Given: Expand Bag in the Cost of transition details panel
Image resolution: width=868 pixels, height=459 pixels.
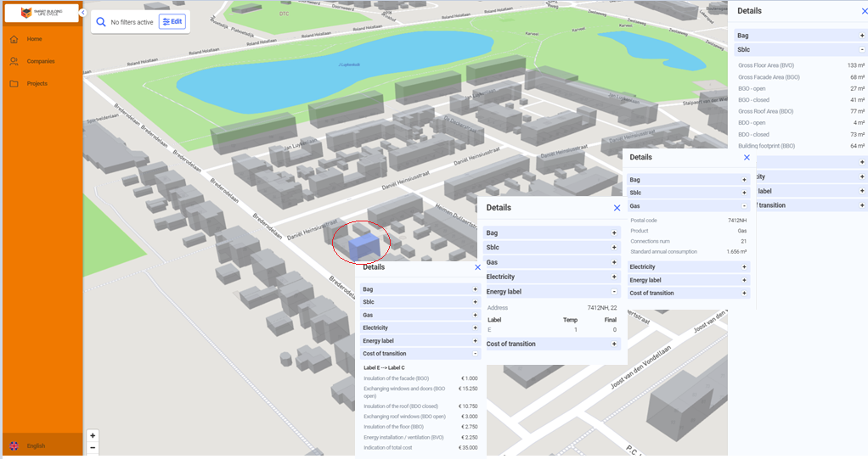Looking at the screenshot, I should [475, 289].
